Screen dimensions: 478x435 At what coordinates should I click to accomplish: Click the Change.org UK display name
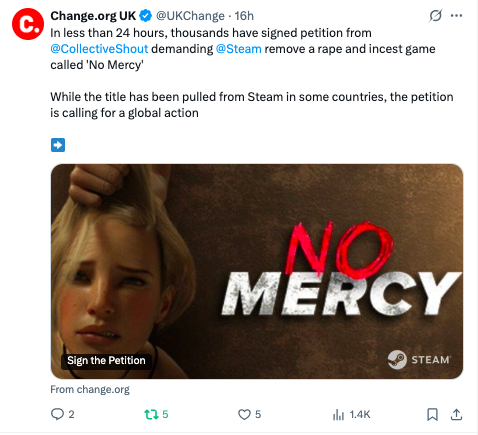point(93,16)
